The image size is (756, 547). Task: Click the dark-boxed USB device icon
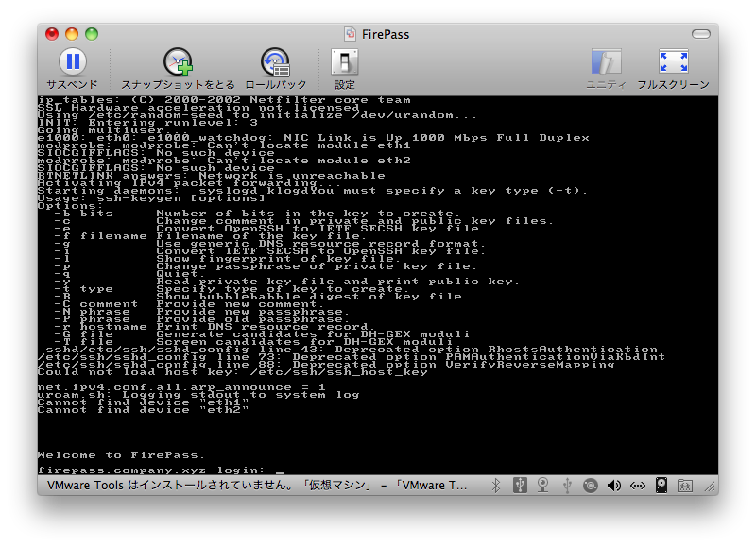[x=520, y=486]
